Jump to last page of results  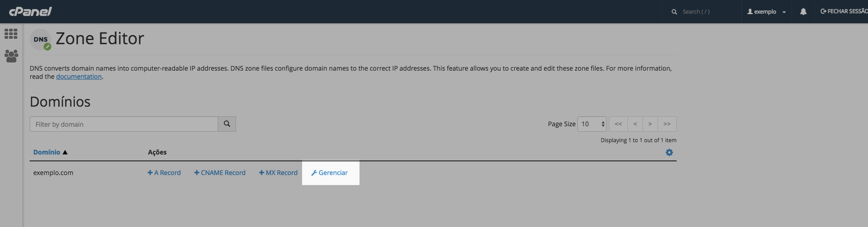click(667, 124)
